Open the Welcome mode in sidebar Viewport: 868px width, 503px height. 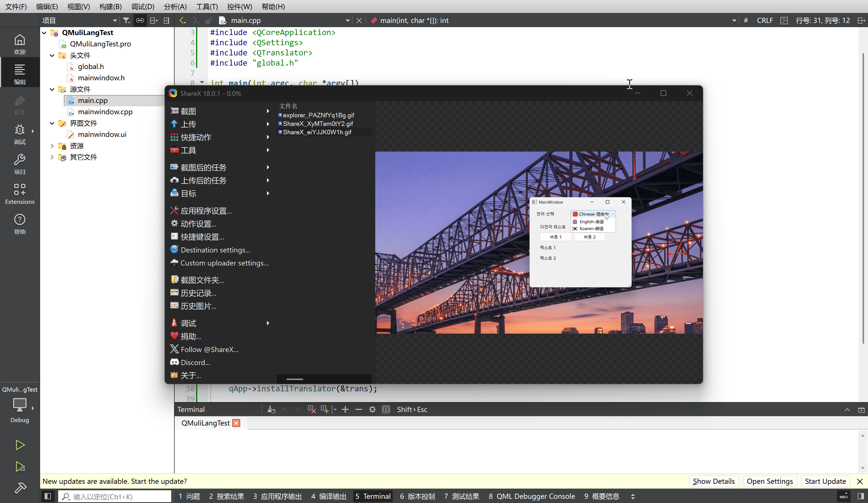click(19, 44)
